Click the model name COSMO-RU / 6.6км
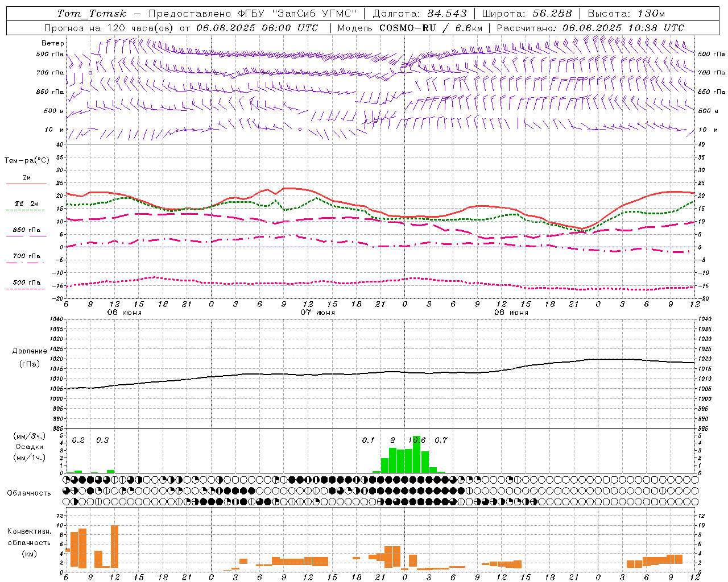 click(x=431, y=28)
